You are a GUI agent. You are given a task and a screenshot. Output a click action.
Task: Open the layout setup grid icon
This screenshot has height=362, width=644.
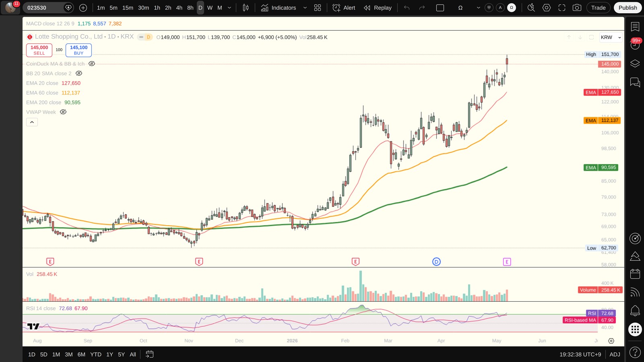(318, 8)
